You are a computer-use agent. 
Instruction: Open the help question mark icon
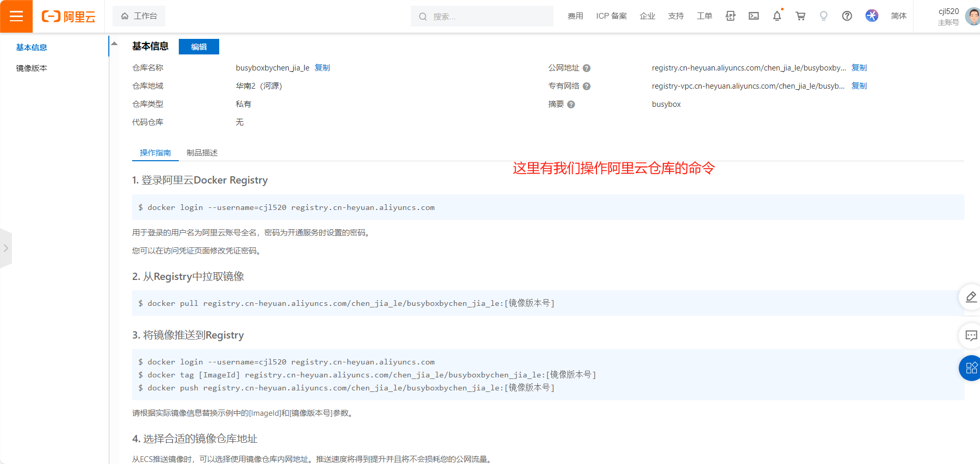click(847, 16)
